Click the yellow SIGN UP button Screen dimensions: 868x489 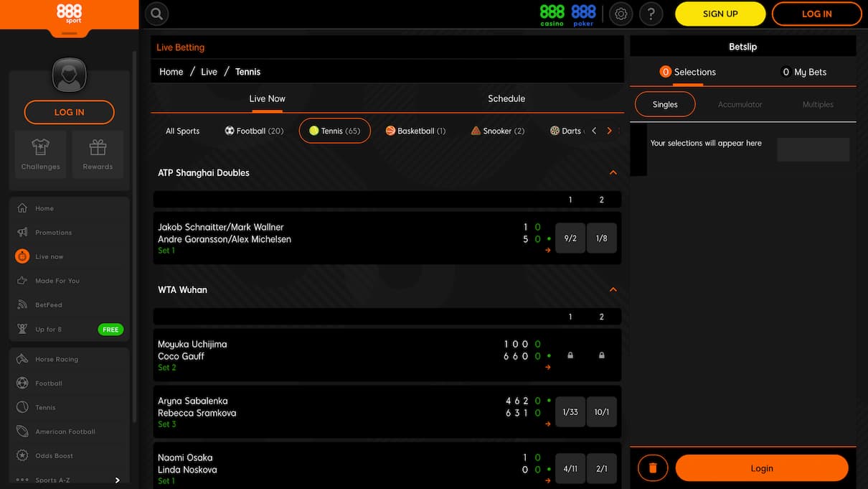pyautogui.click(x=720, y=14)
